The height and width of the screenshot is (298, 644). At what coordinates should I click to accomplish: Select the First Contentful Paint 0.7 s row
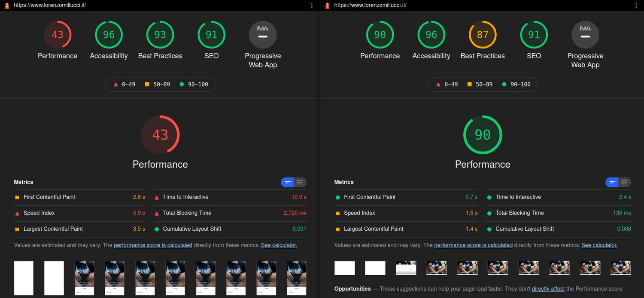(406, 197)
